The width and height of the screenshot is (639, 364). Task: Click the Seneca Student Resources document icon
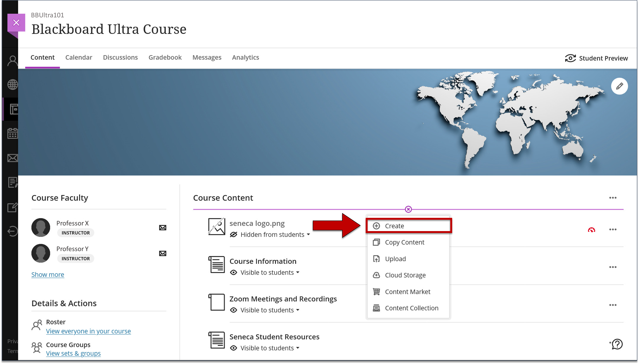(x=217, y=340)
